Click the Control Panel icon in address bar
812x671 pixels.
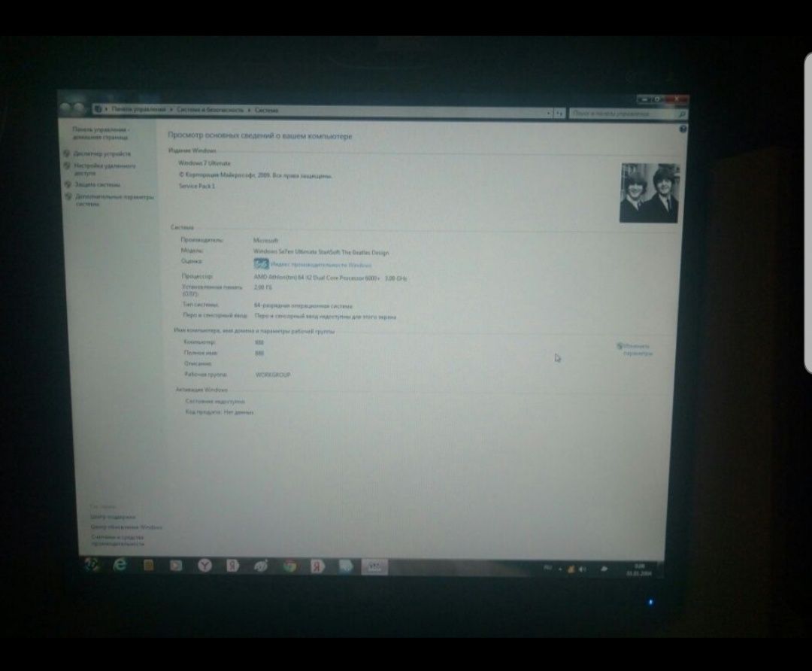(x=98, y=109)
